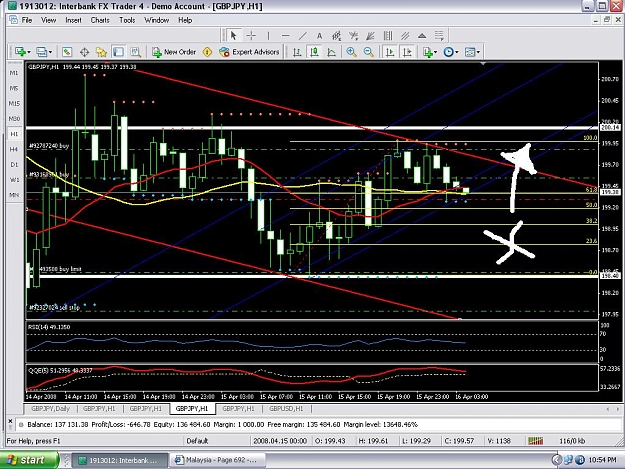Zoom out of the chart
Image resolution: width=625 pixels, height=469 pixels.
point(369,52)
